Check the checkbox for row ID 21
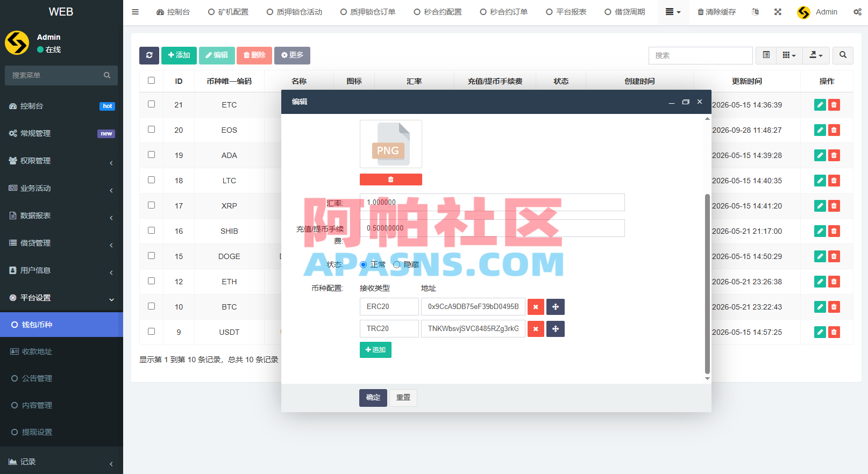The height and width of the screenshot is (474, 868). click(152, 104)
